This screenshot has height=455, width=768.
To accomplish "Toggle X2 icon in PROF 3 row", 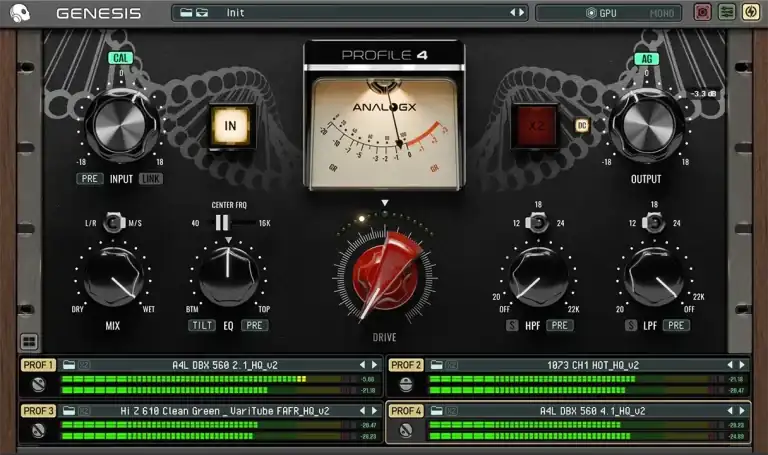I will (x=84, y=410).
